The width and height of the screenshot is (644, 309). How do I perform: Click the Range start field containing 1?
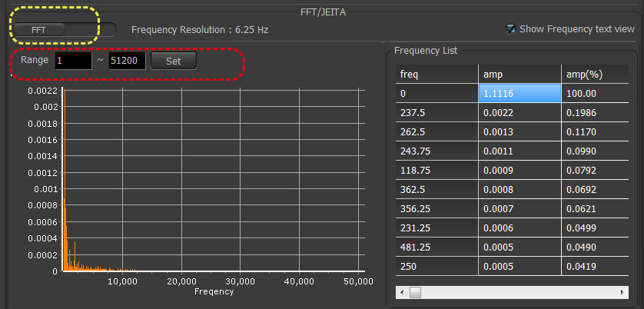point(72,60)
